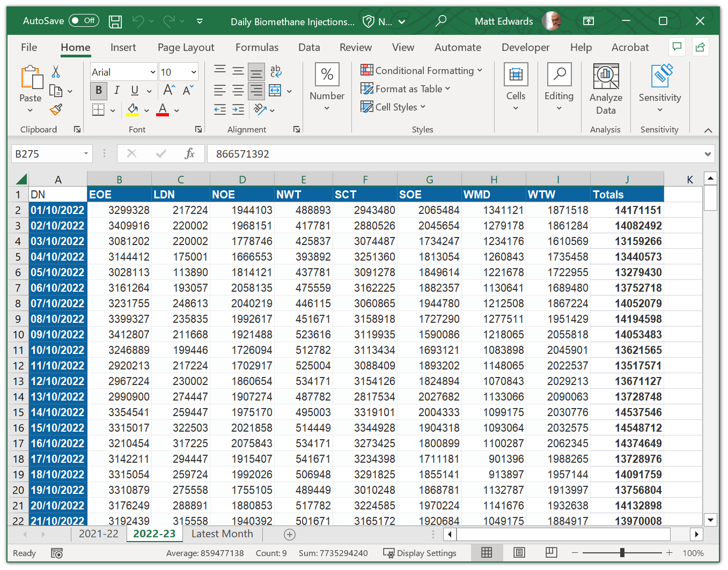Open the font size dropdown
The image size is (728, 570).
coord(194,72)
